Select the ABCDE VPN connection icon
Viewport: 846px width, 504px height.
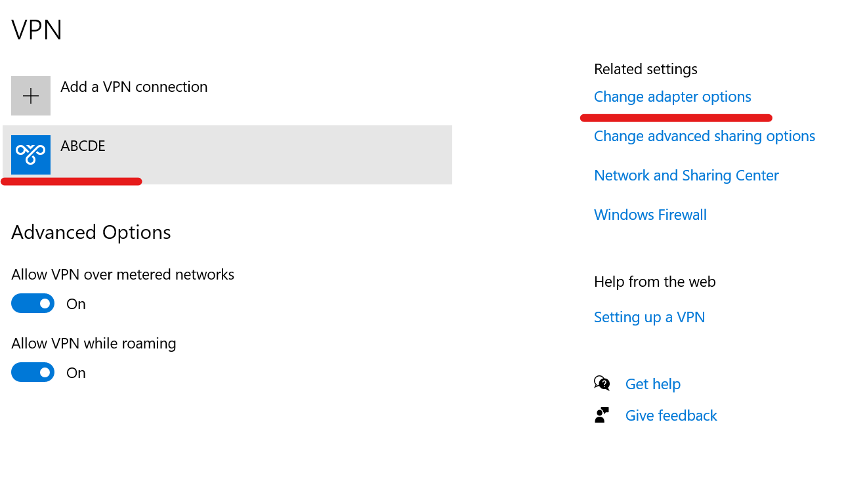coord(31,155)
